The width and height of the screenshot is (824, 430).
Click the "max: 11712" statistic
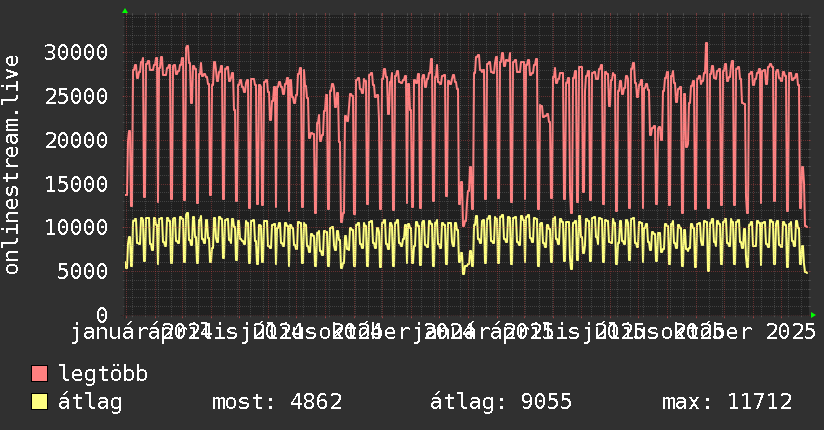tap(727, 403)
